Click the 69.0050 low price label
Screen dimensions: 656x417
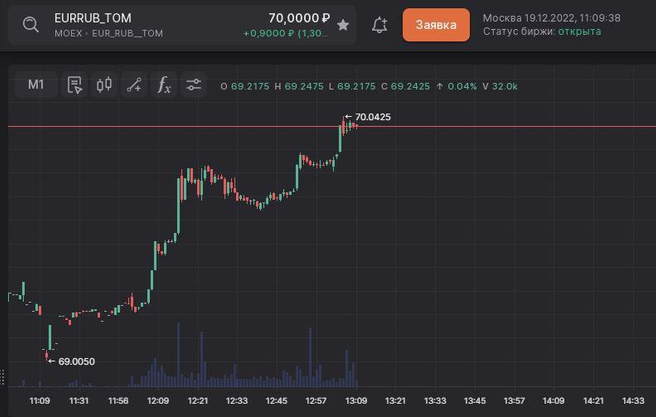(x=76, y=361)
